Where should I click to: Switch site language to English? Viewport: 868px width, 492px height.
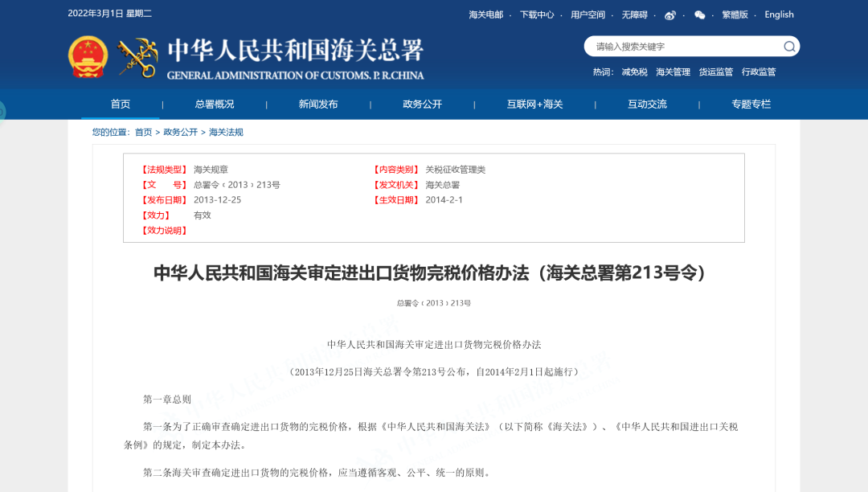pos(778,14)
